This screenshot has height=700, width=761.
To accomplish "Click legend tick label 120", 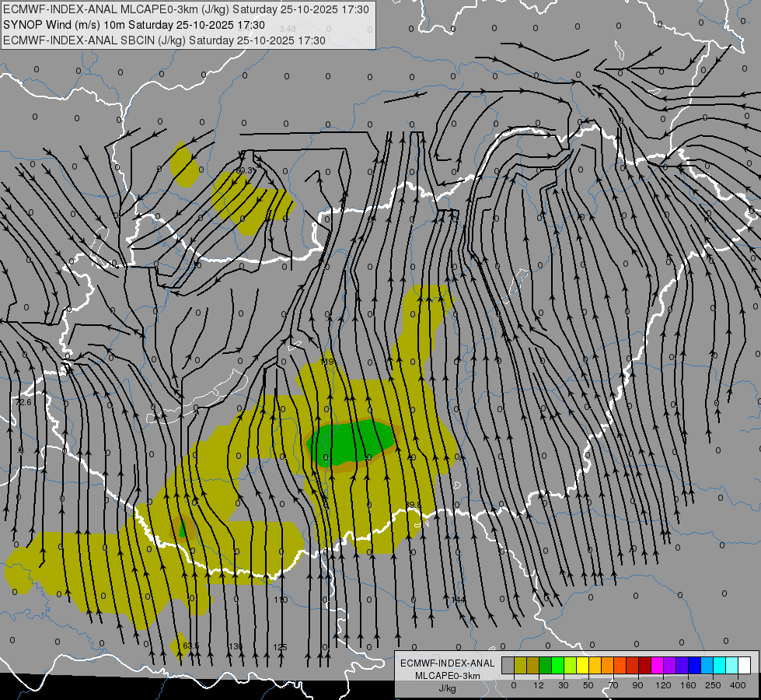I will tap(664, 685).
